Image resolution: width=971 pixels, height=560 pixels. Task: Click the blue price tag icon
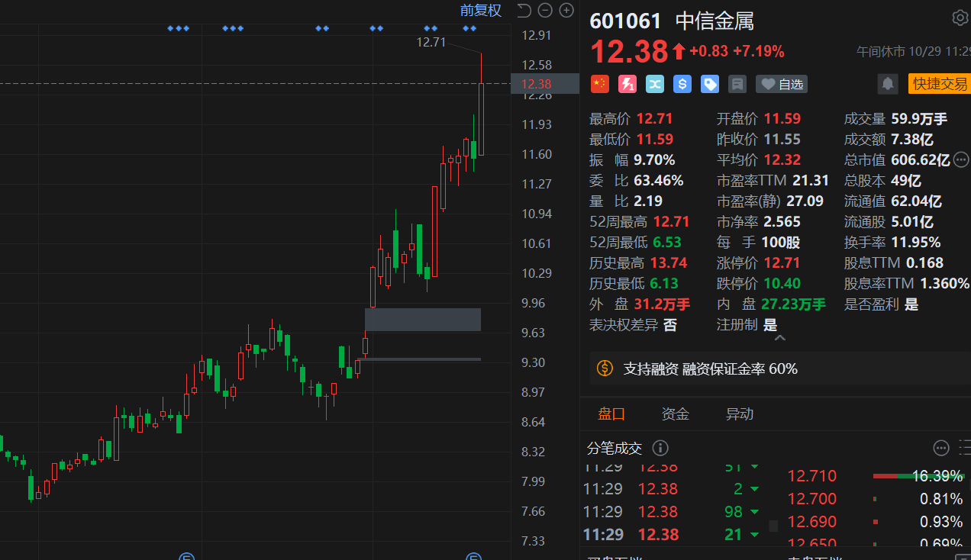click(x=710, y=84)
